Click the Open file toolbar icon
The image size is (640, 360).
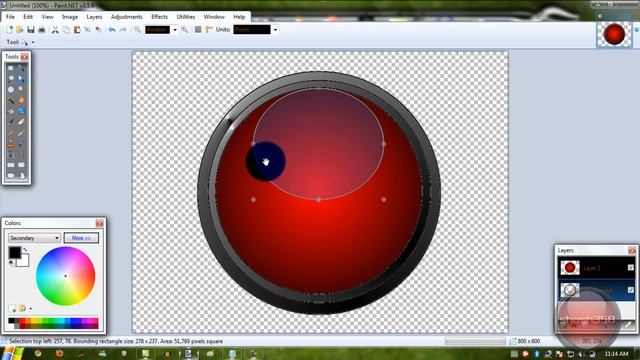[x=19, y=29]
